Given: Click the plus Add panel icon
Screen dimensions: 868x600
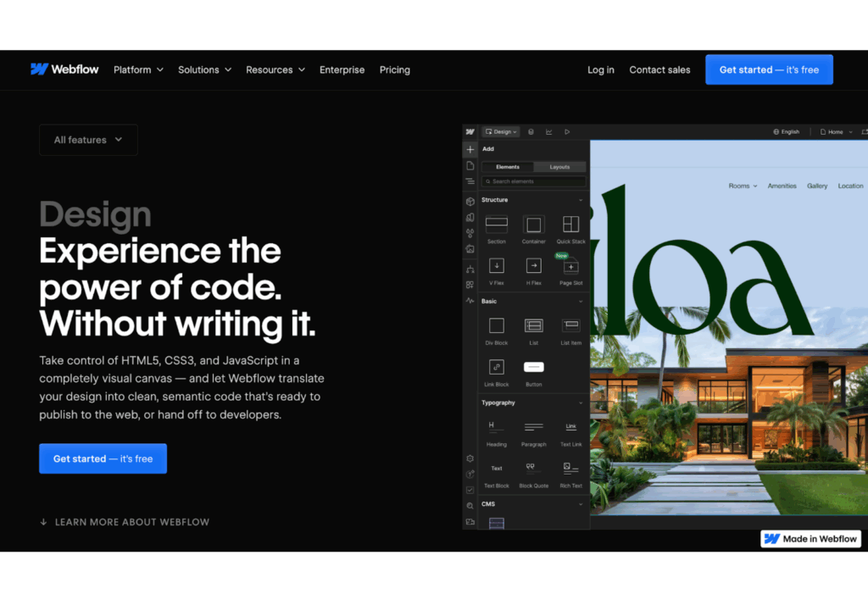Looking at the screenshot, I should click(470, 149).
